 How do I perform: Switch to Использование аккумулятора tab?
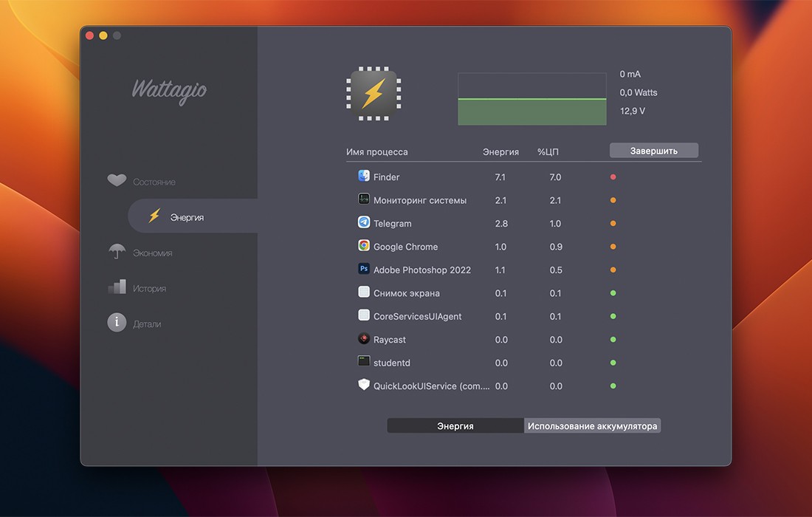[x=592, y=426]
